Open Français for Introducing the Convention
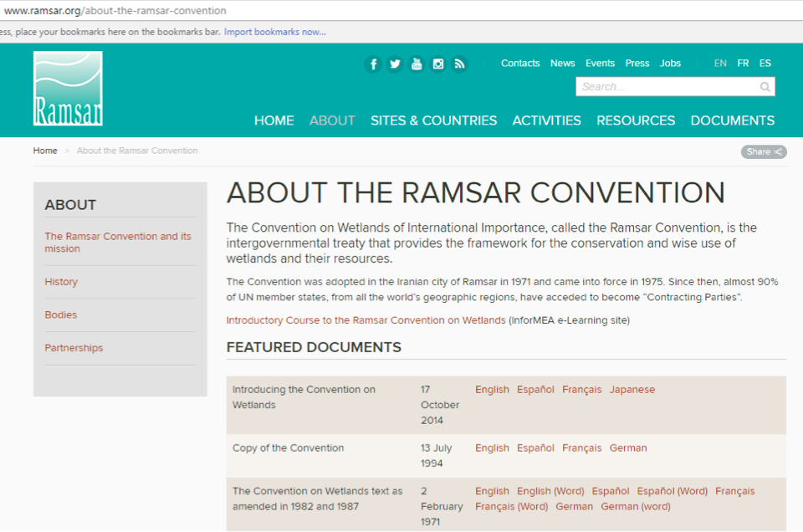The width and height of the screenshot is (803, 532). (x=582, y=390)
